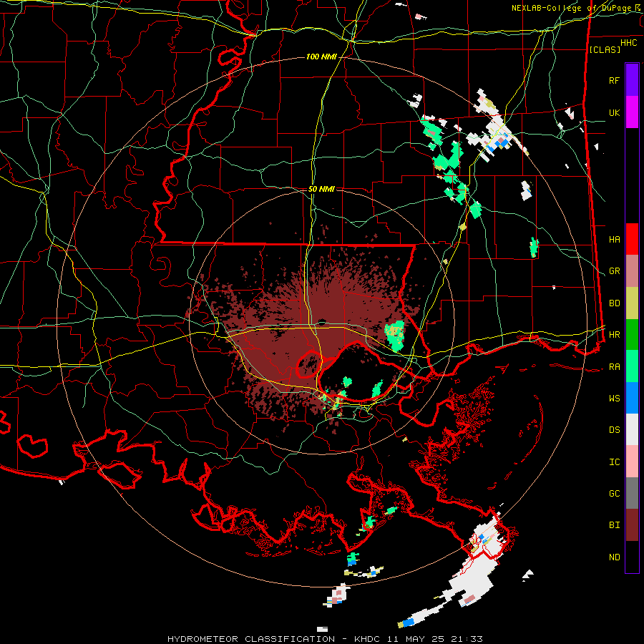Click the UK legend label
The image size is (644, 644).
[x=614, y=112]
